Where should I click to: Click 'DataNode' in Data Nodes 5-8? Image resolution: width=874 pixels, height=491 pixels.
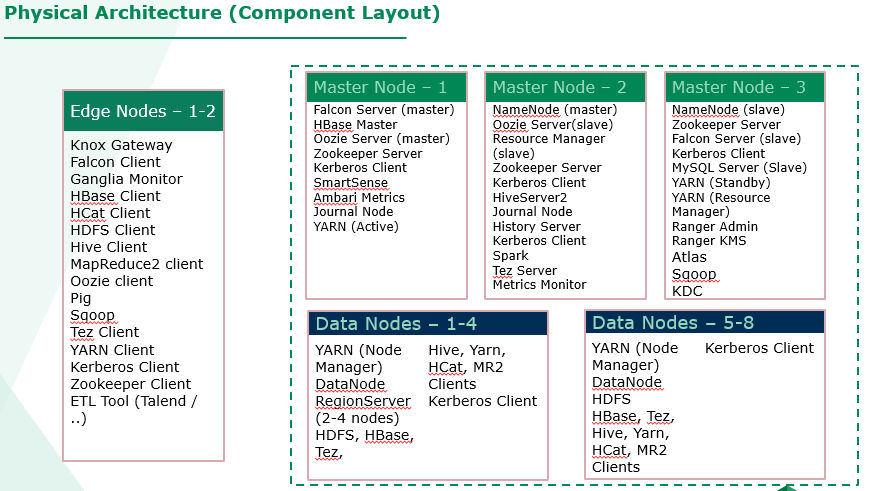tap(627, 382)
